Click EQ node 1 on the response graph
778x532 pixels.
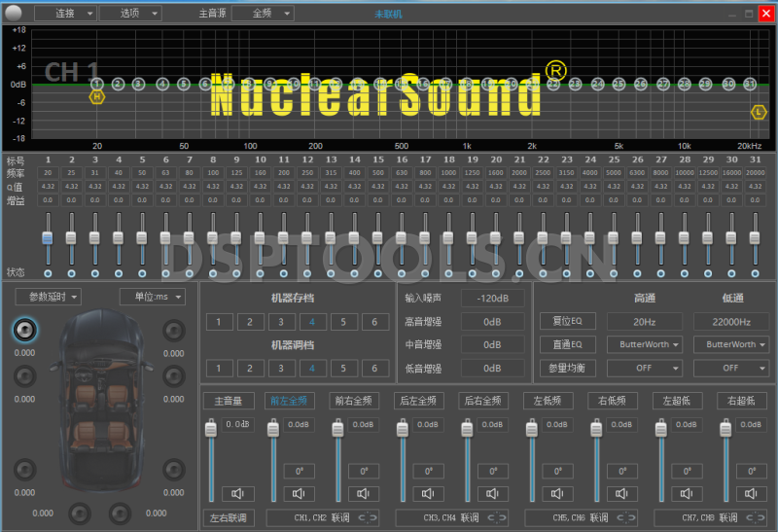click(96, 84)
